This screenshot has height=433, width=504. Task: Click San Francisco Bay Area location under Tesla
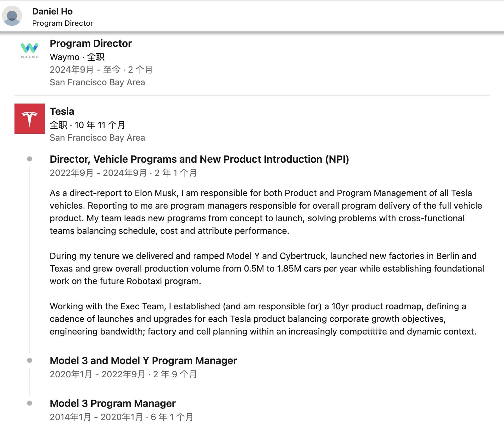[x=97, y=138]
